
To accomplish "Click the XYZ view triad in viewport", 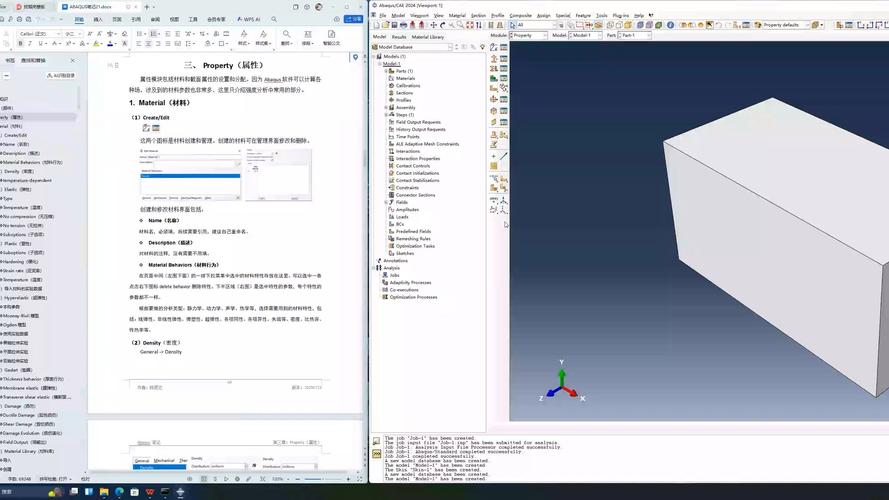I will tap(561, 385).
